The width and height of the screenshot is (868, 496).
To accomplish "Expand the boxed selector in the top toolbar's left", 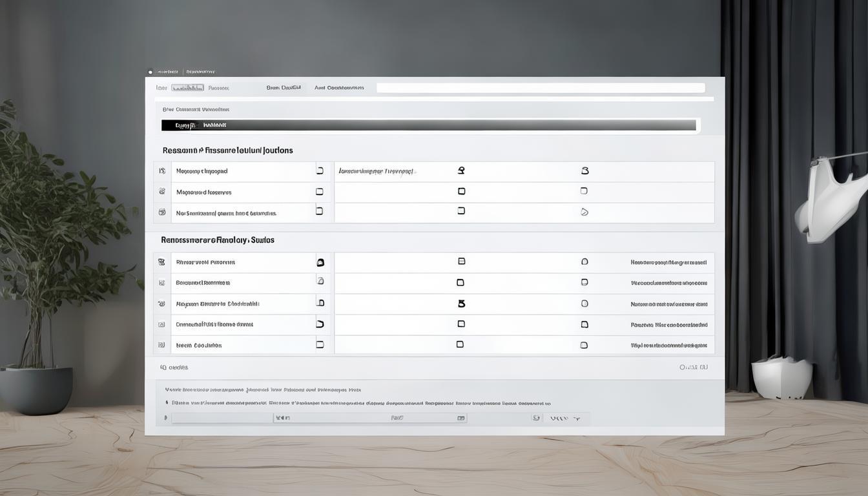I will pos(187,88).
